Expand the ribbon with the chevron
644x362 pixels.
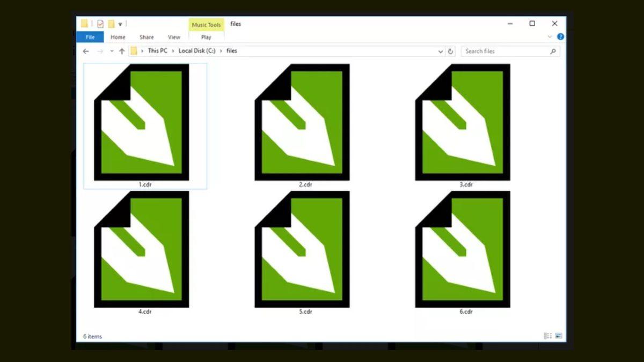[550, 37]
